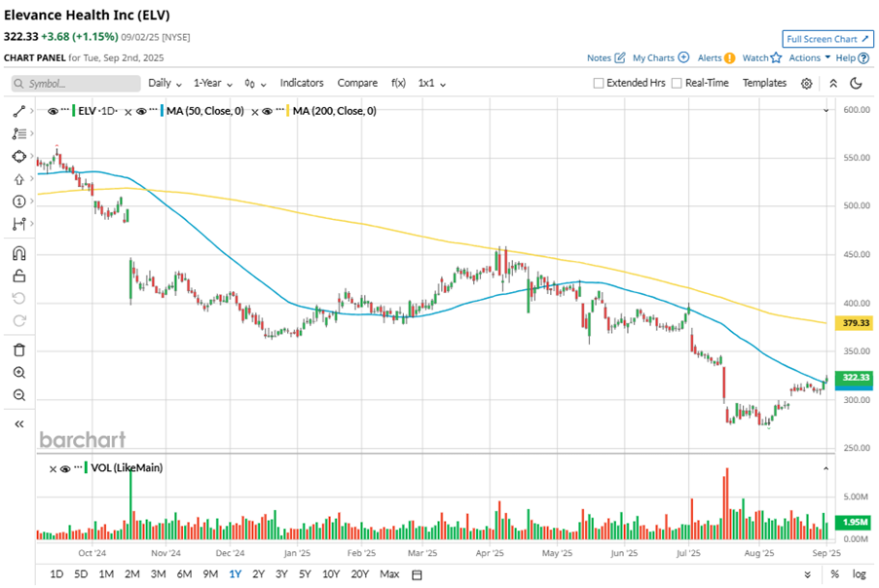The image size is (879, 588).
Task: Open the Compare menu
Action: pos(357,83)
